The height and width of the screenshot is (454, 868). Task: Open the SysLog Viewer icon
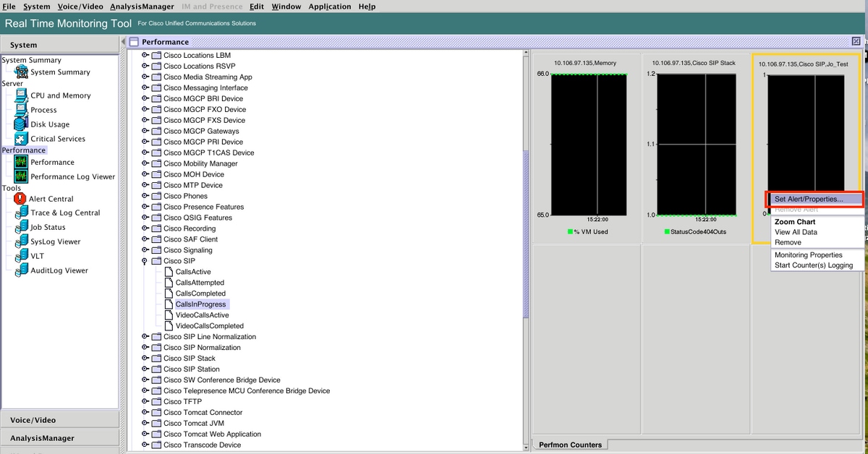point(21,241)
